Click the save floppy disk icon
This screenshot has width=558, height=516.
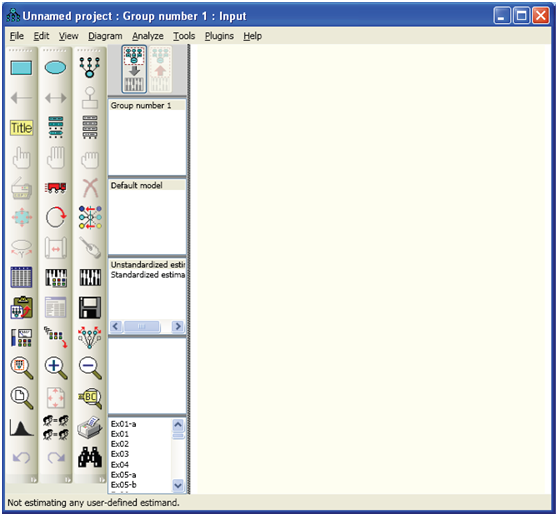(90, 307)
